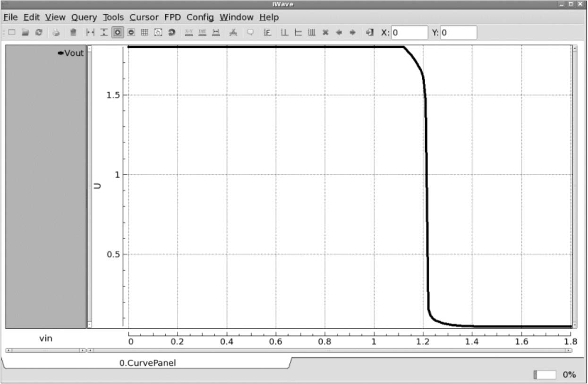
Task: Click the trash delete icon
Action: (x=73, y=33)
